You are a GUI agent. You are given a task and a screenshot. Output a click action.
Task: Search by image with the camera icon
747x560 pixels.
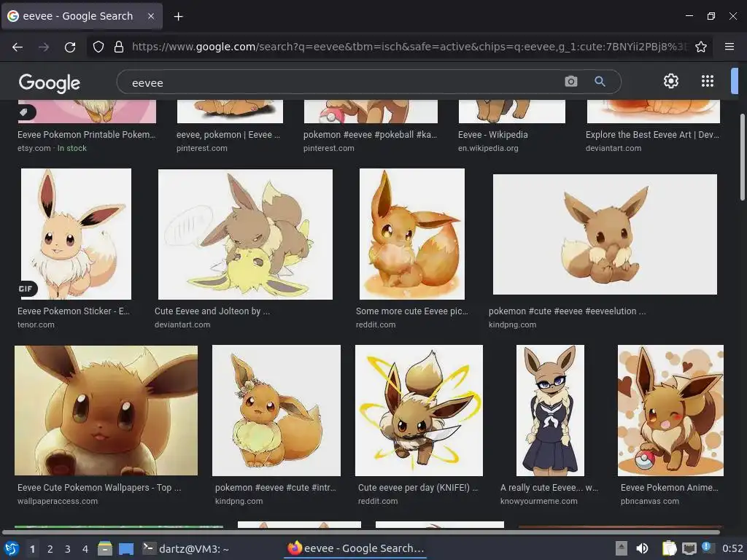click(570, 82)
